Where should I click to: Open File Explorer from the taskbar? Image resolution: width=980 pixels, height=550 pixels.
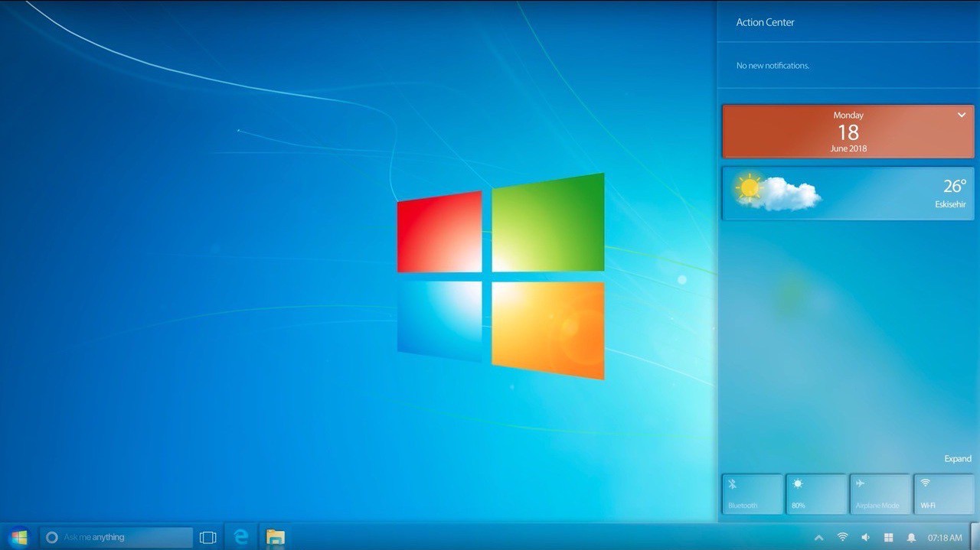click(x=276, y=537)
